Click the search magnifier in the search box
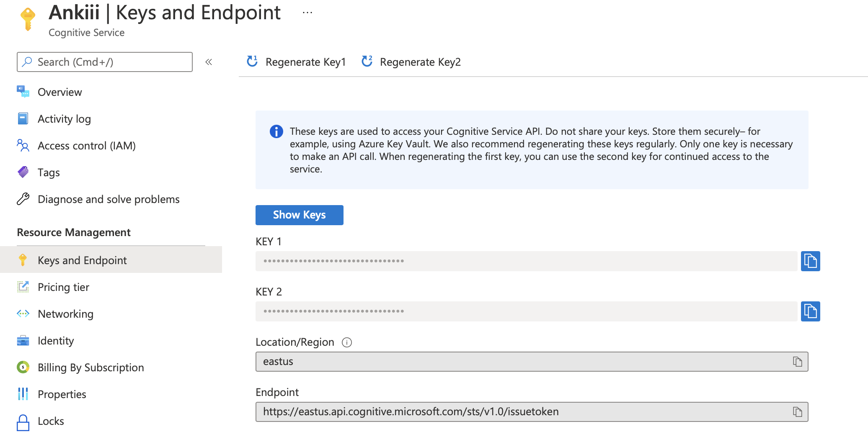The height and width of the screenshot is (442, 868). pyautogui.click(x=27, y=62)
